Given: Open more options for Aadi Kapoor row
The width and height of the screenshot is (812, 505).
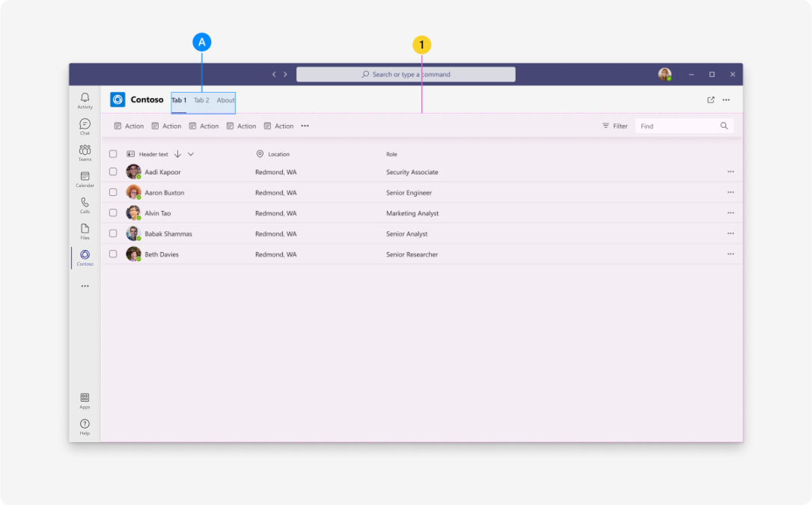Looking at the screenshot, I should click(730, 171).
